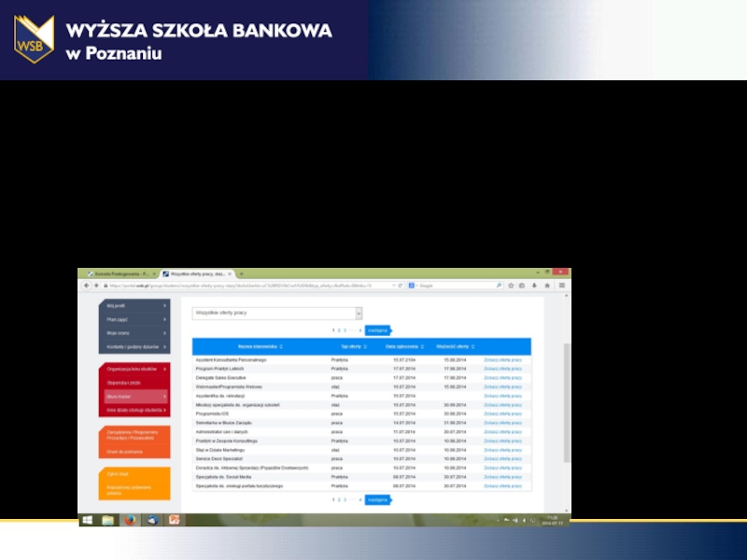Expand the highlighted 'Biuro Karier' item
Viewport: 747px width, 560px height.
[x=135, y=397]
